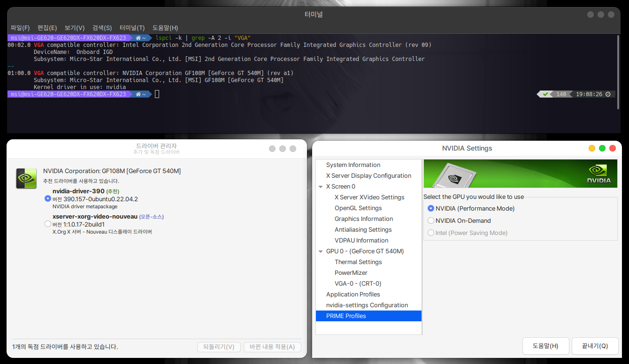This screenshot has height=364, width=629.
Task: Open PowerMizer settings
Action: (351, 273)
